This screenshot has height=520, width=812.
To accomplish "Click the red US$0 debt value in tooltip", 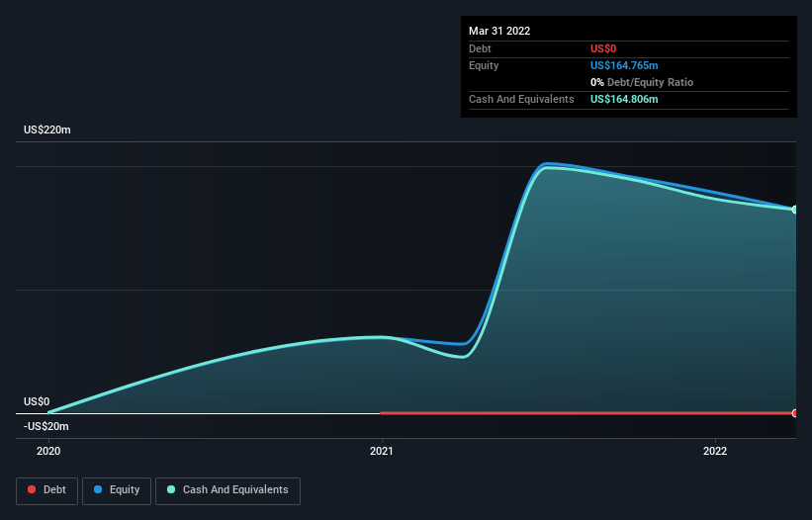I will (x=603, y=48).
